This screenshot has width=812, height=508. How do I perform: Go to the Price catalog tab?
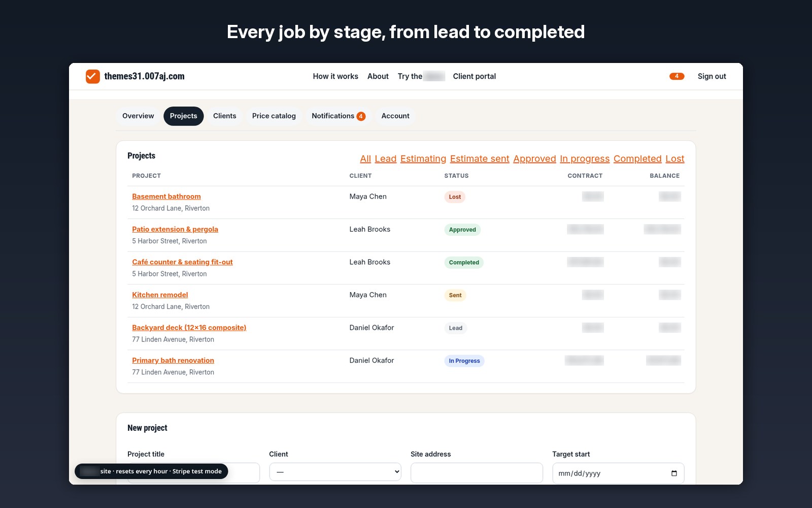pos(274,116)
